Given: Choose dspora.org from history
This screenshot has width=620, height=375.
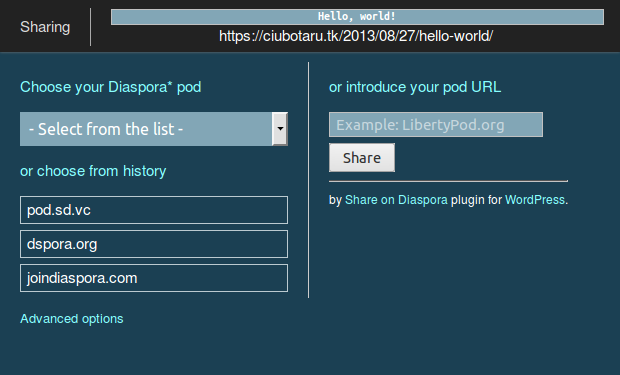Looking at the screenshot, I should pyautogui.click(x=154, y=244).
